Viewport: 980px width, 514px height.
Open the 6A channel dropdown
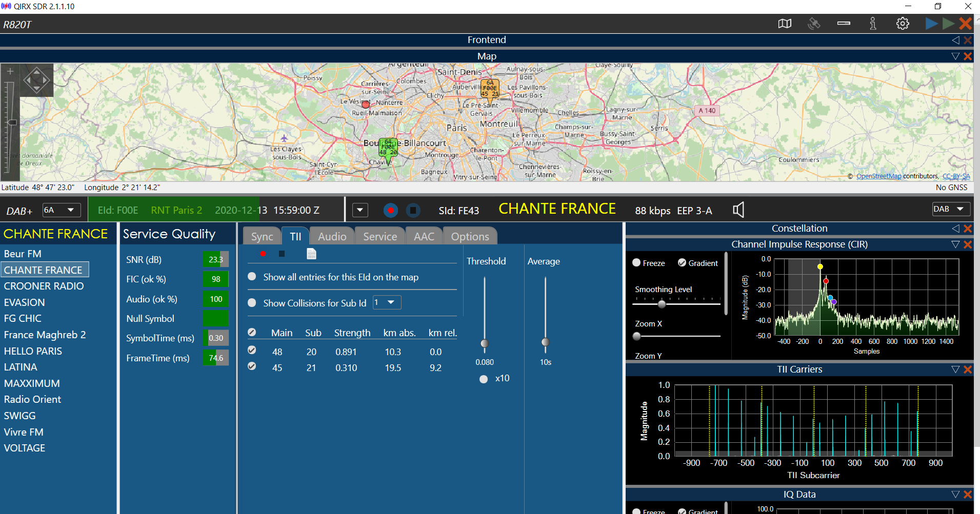[x=62, y=210]
